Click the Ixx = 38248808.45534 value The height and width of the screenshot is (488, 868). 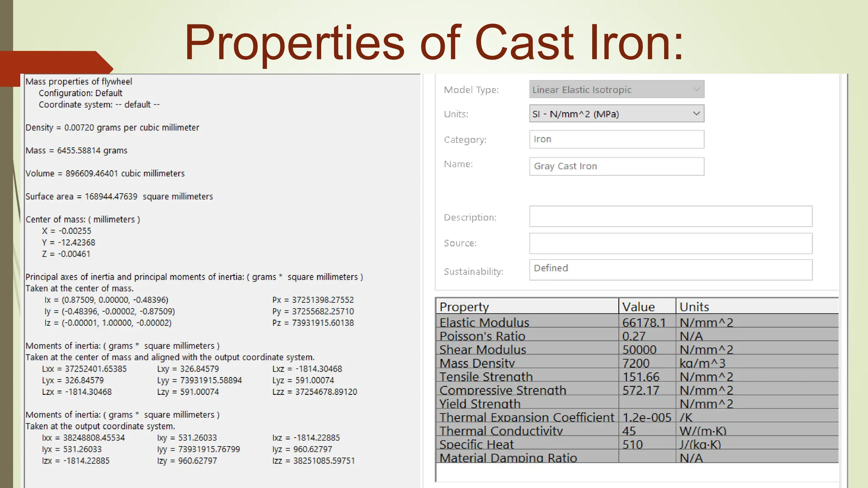[83, 438]
